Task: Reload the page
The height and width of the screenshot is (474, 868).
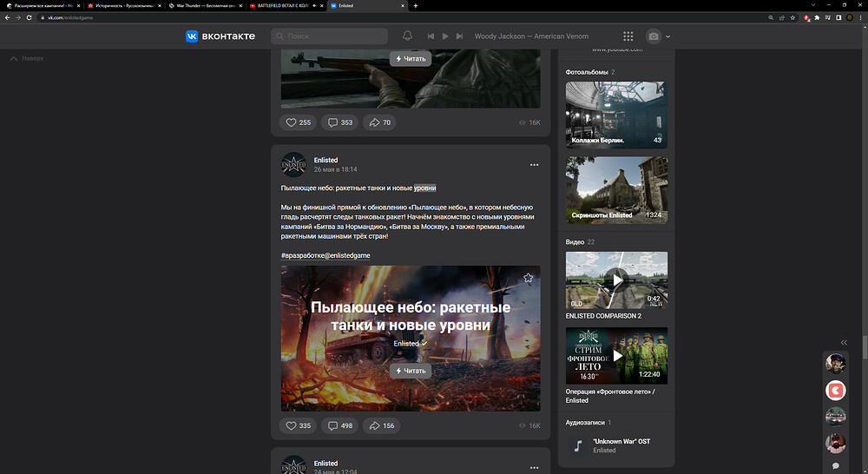Action: [x=29, y=17]
